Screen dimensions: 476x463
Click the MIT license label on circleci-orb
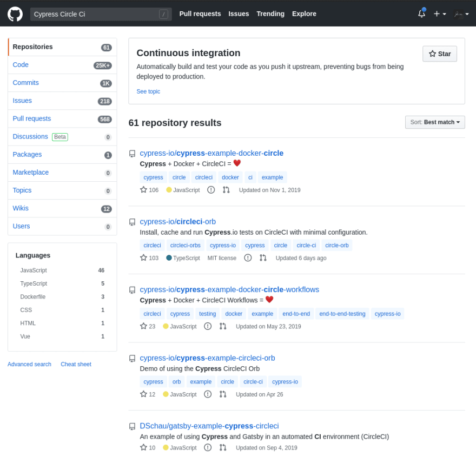[x=222, y=258]
